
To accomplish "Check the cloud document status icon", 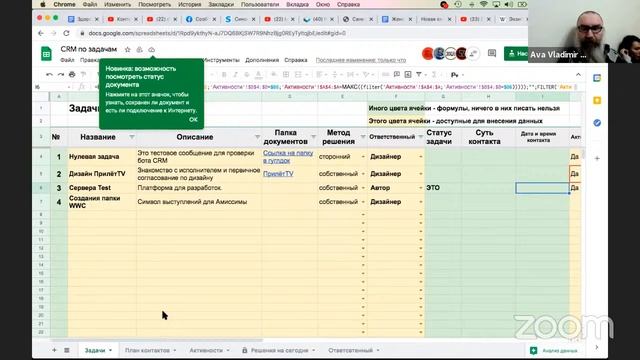I will tap(151, 49).
